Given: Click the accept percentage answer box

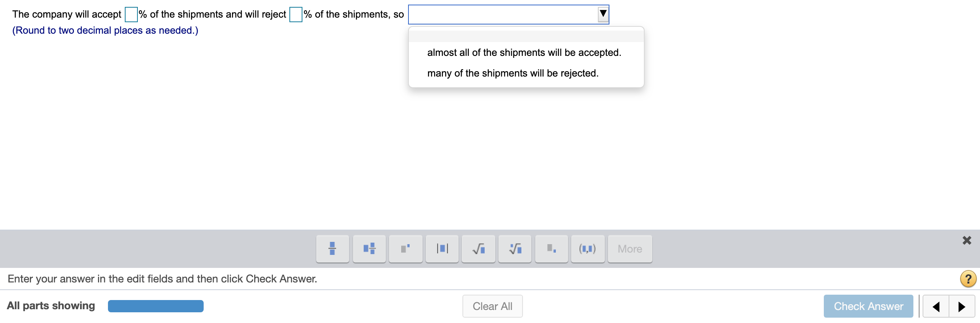Looking at the screenshot, I should [x=131, y=14].
